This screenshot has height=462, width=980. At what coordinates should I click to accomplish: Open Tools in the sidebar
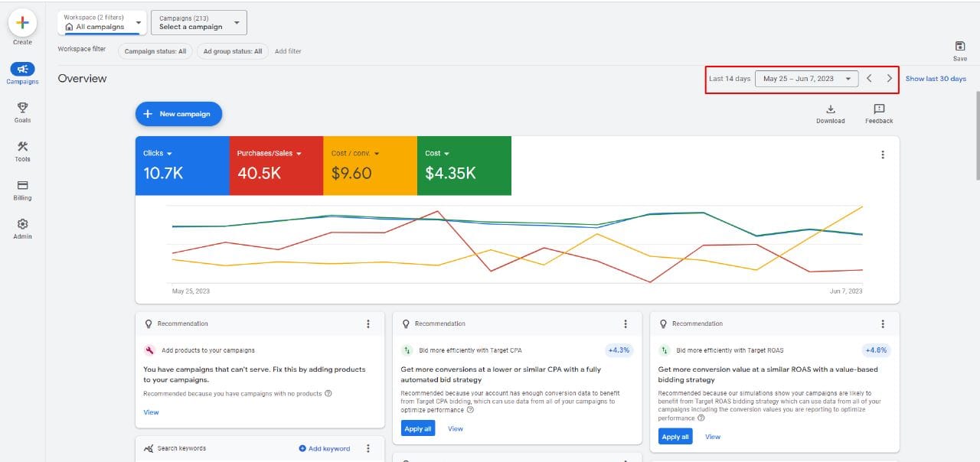click(x=22, y=147)
